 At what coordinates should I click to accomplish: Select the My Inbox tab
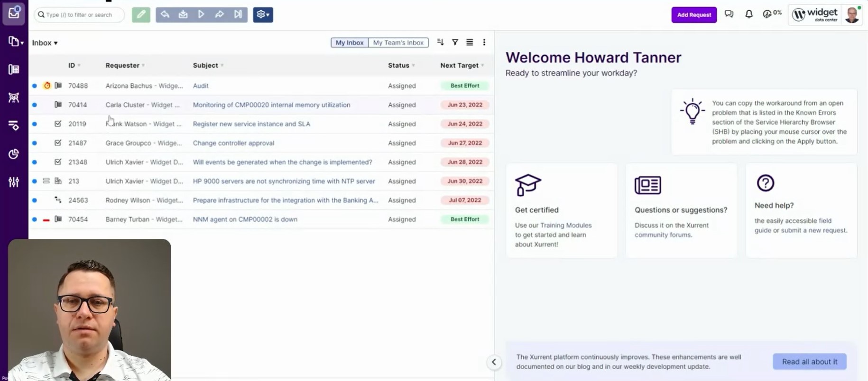point(350,43)
